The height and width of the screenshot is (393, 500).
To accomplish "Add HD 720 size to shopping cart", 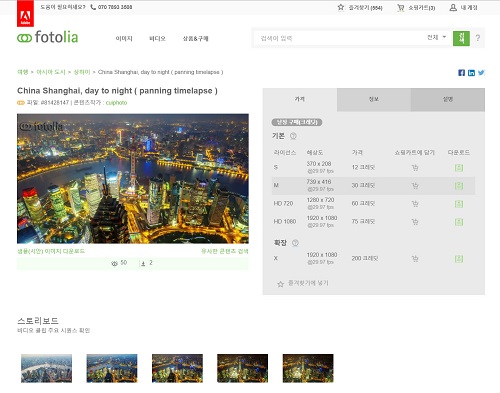I will (415, 204).
